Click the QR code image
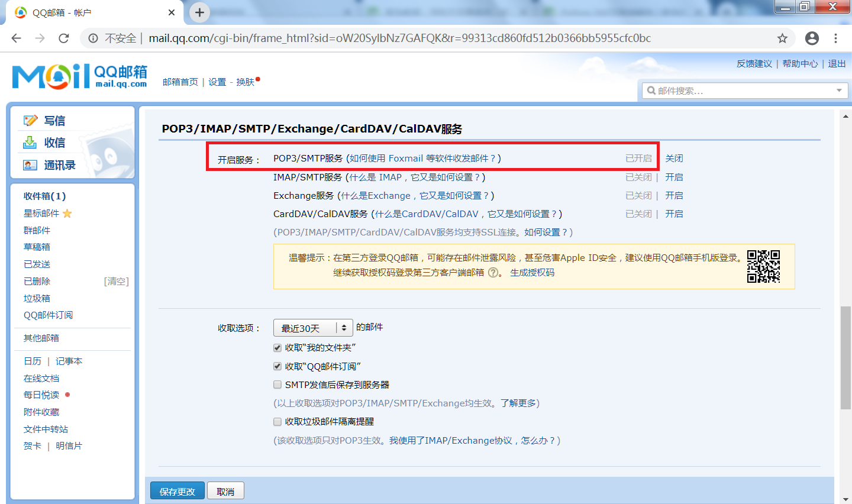Screen dimensions: 852x504 point(763,266)
